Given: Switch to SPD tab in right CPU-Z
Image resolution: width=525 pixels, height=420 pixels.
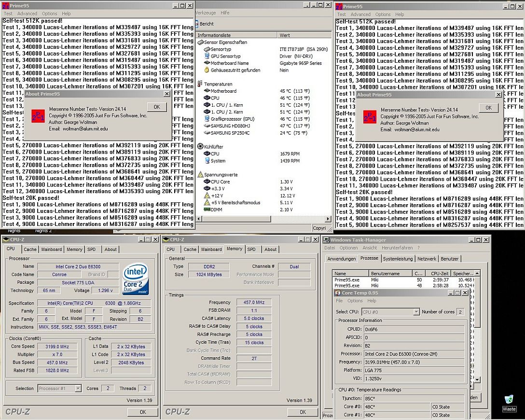Looking at the screenshot, I should point(251,250).
